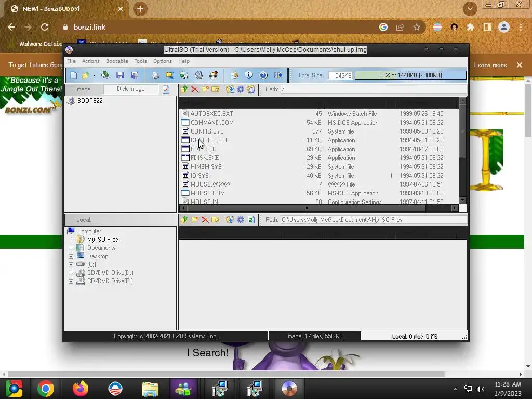Open Chrome's tab search dropdown arrow
The image size is (532, 399).
(x=470, y=9)
